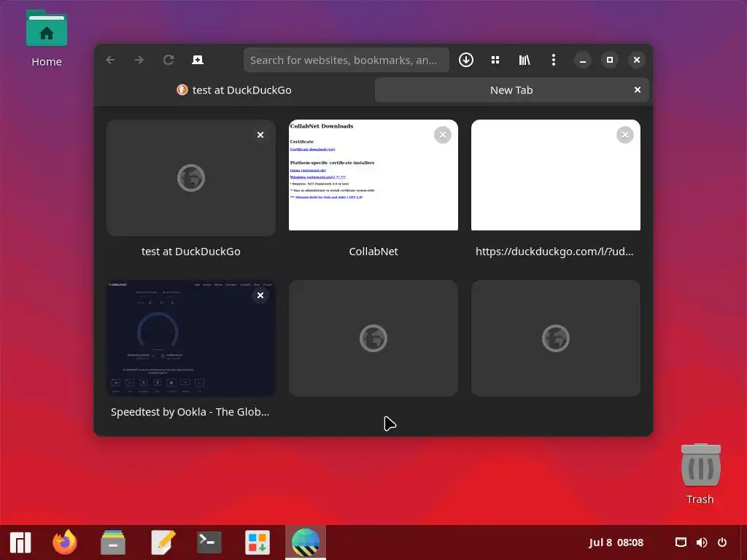The height and width of the screenshot is (560, 747).
Task: Open the volume control tray icon
Action: (701, 542)
